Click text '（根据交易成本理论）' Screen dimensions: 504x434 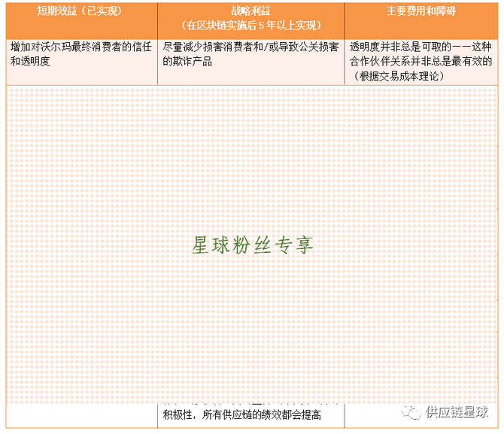click(399, 76)
